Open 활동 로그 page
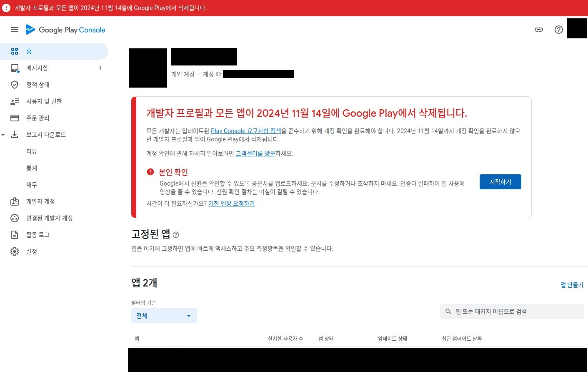Screen dimensions: 588x372 54,235
